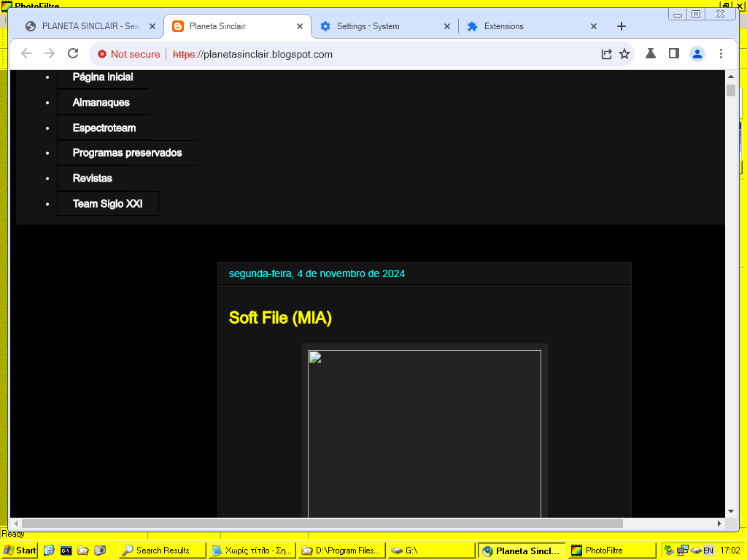
Task: Open the Windows Start menu
Action: [x=19, y=551]
